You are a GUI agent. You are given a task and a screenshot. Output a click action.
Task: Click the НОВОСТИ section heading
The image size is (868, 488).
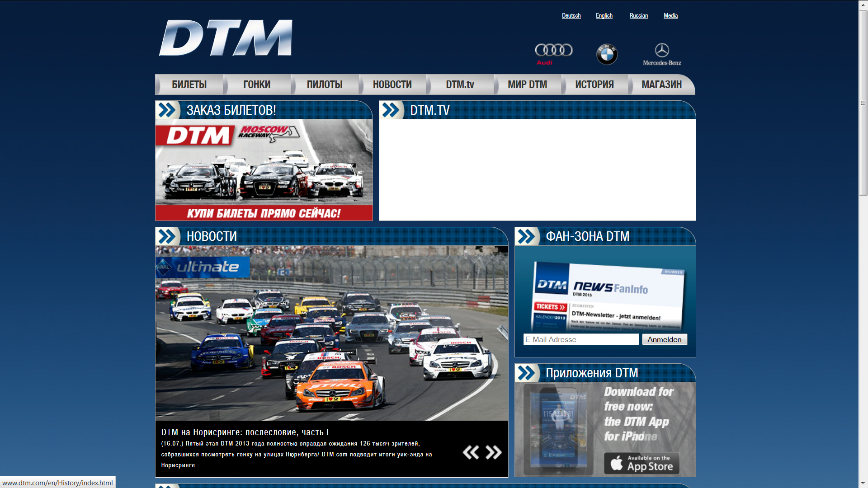(212, 236)
